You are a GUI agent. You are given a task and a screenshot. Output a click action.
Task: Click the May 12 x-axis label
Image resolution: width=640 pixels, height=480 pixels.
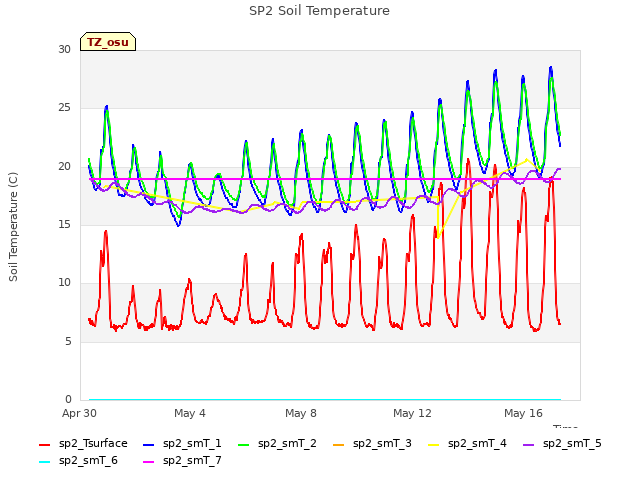tap(412, 413)
